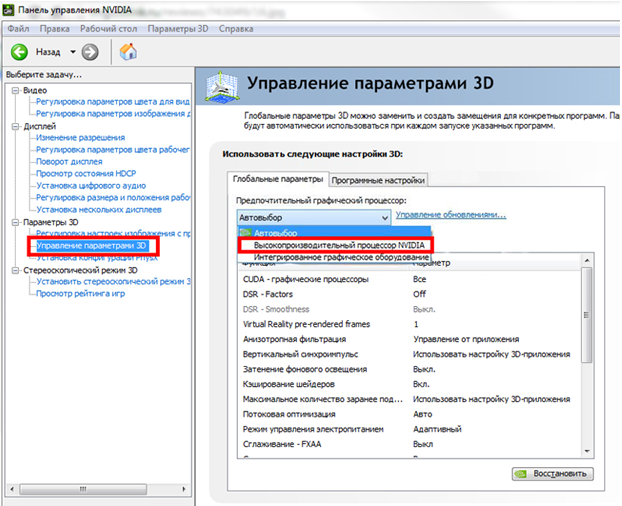Choose Высокопроизводительный процессор NVIDIA option
The height and width of the screenshot is (506, 622).
coord(339,245)
